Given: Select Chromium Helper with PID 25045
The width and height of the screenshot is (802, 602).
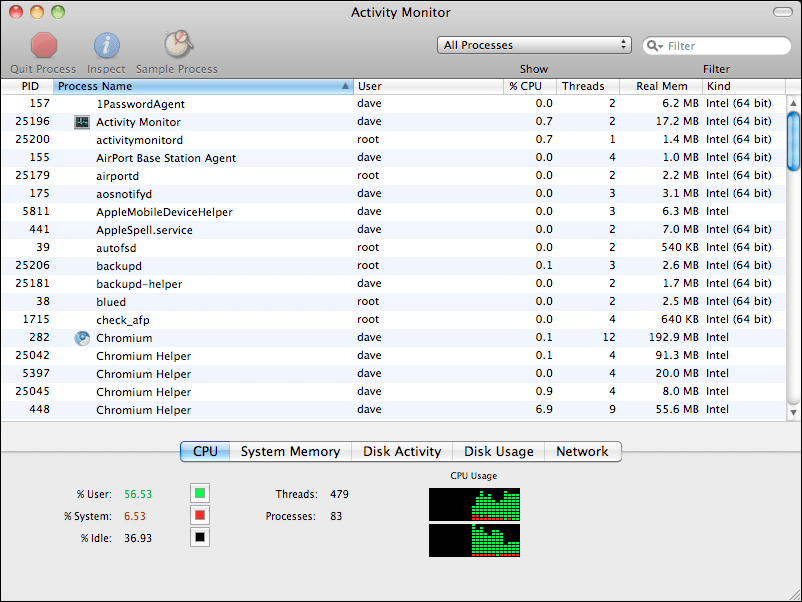Looking at the screenshot, I should [x=393, y=392].
